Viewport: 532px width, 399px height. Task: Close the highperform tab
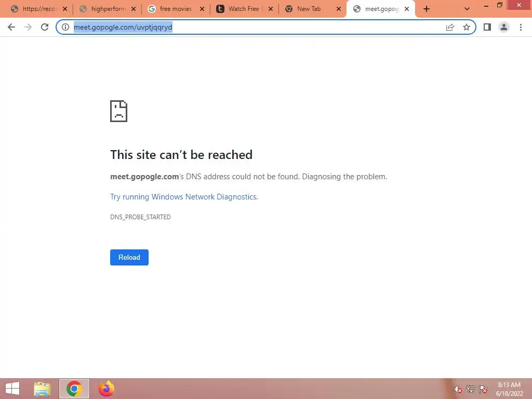134,9
